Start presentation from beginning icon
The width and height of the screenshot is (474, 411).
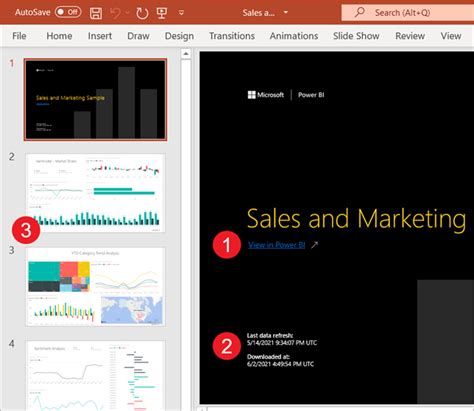coord(162,13)
